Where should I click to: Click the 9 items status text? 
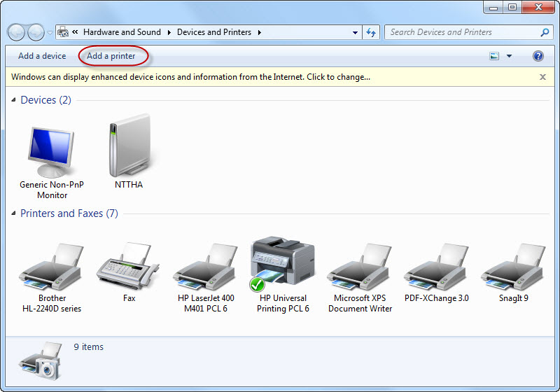(x=89, y=347)
